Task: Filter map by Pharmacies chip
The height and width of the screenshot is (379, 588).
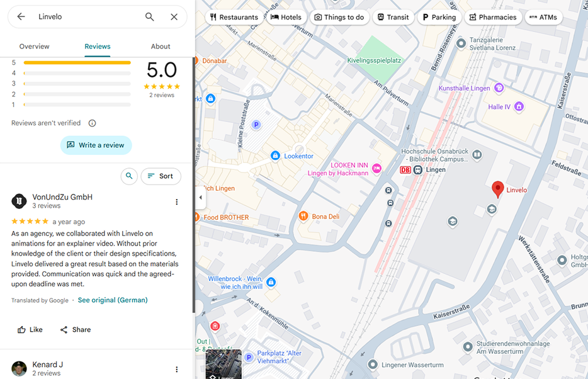Action: tap(493, 17)
